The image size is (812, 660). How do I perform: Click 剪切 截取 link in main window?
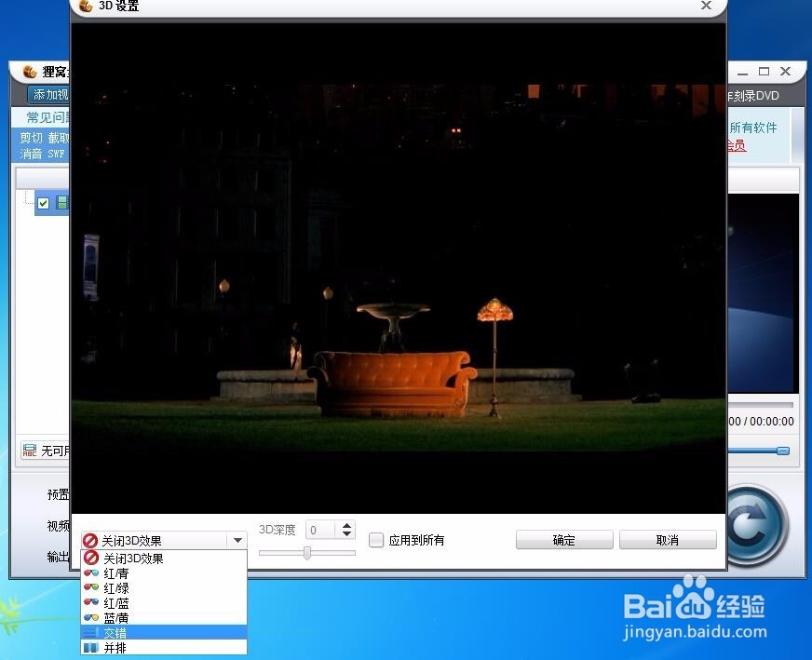tap(45, 138)
